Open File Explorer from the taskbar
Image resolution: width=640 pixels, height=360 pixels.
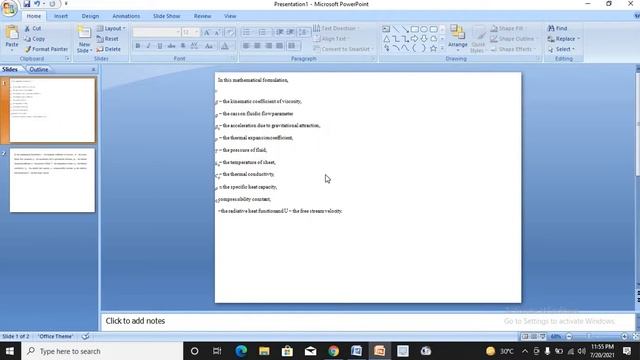(264, 351)
